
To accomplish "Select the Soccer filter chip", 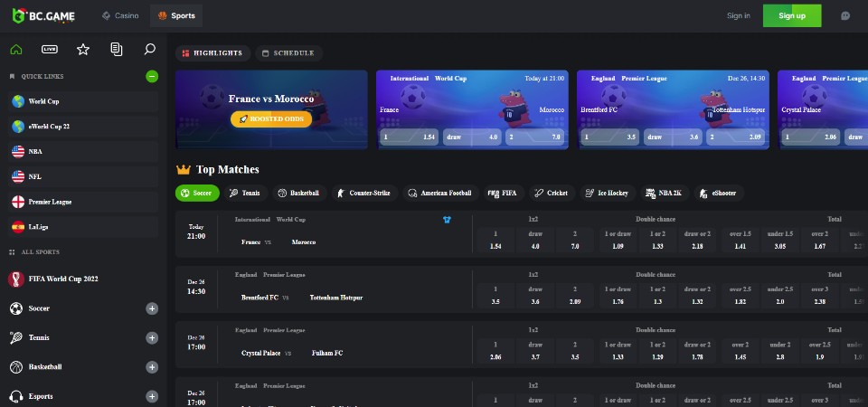I will point(198,194).
